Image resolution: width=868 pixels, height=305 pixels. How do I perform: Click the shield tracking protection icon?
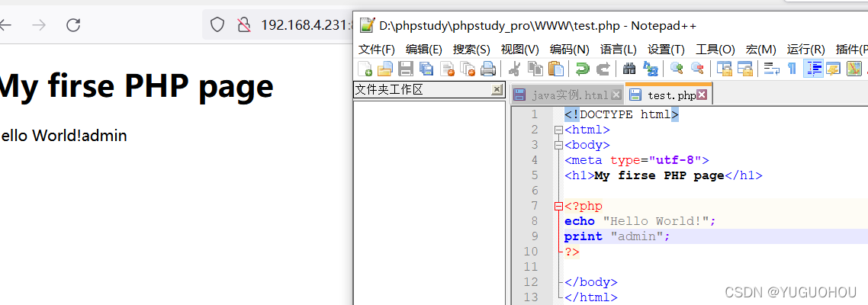tap(217, 25)
